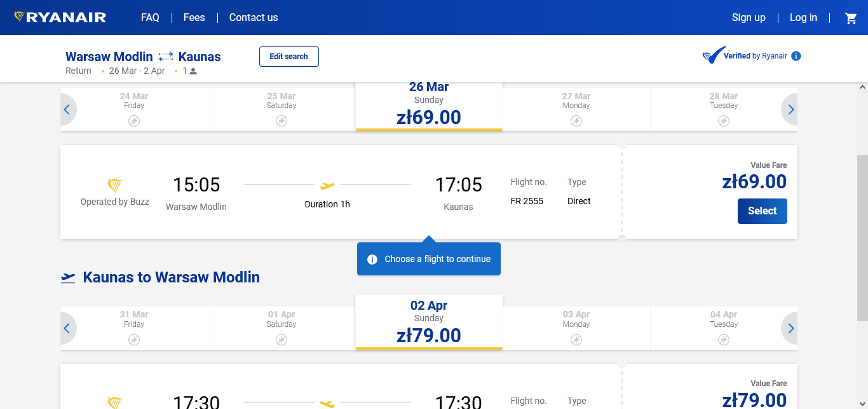Select 26 Mar Sunday date tab

[429, 106]
